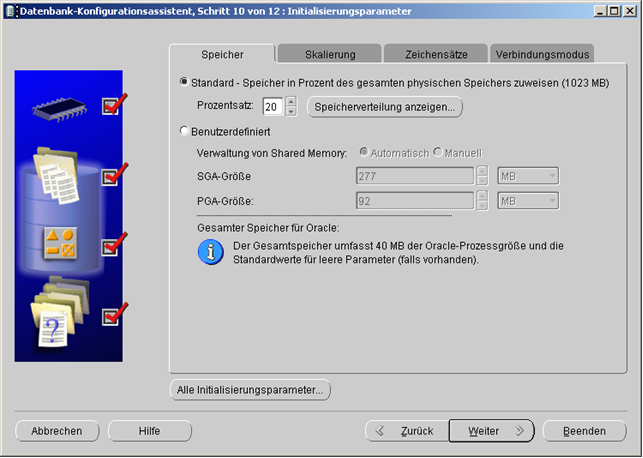The height and width of the screenshot is (458, 643).
Task: Click the red checkmark beside documents folder
Action: coord(114,174)
